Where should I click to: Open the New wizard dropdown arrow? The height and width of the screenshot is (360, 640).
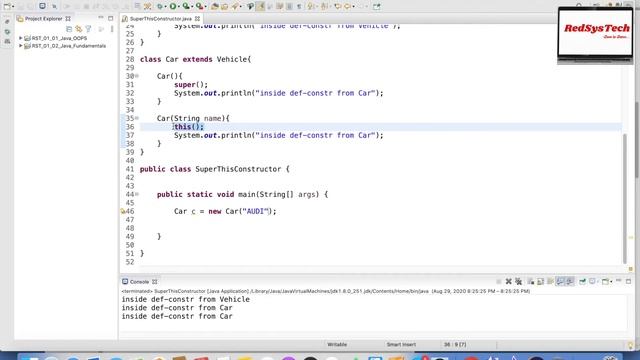13,7
